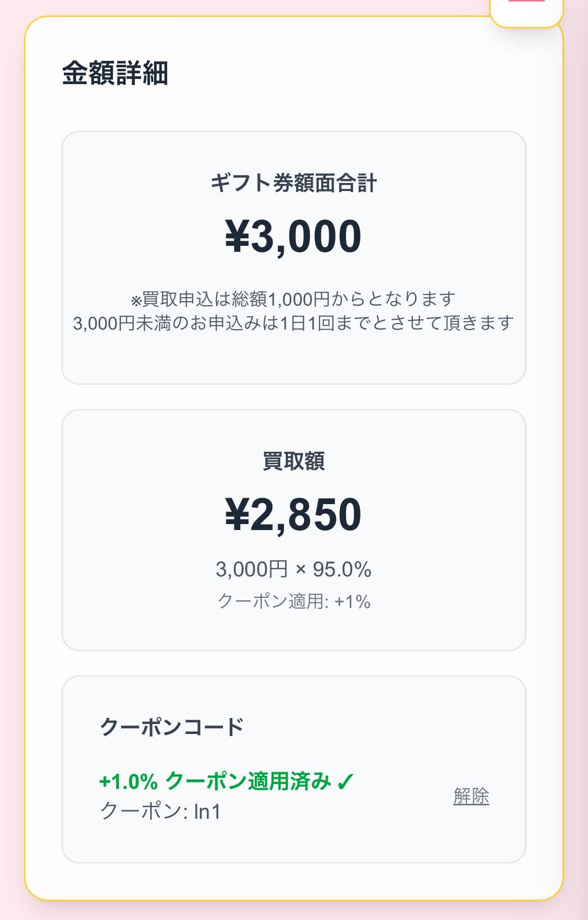Click the 95.0% rate value

tap(342, 569)
